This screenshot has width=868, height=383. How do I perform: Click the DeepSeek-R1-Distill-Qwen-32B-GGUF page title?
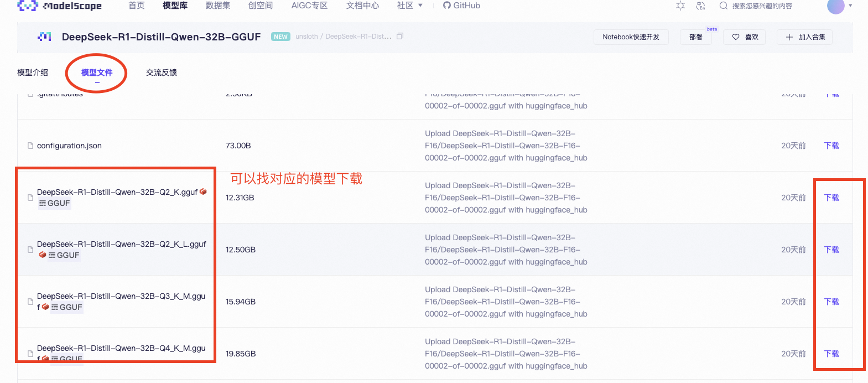(x=161, y=37)
